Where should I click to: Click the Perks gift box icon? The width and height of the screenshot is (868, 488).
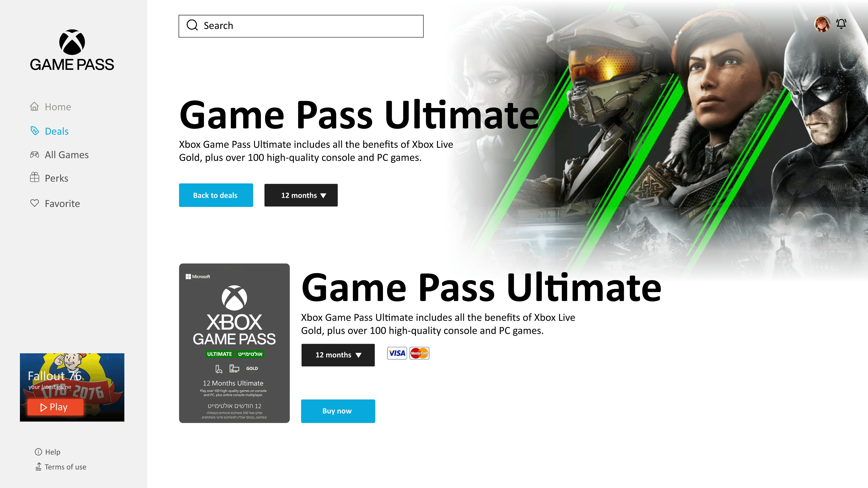click(x=34, y=177)
